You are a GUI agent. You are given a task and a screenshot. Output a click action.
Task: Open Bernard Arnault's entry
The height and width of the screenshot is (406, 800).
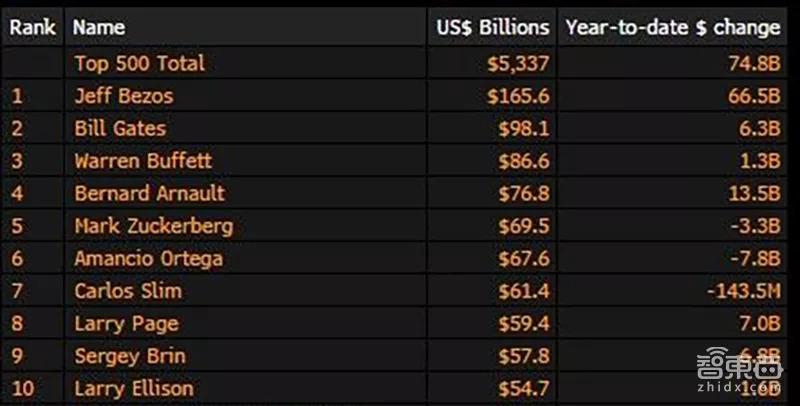[149, 193]
